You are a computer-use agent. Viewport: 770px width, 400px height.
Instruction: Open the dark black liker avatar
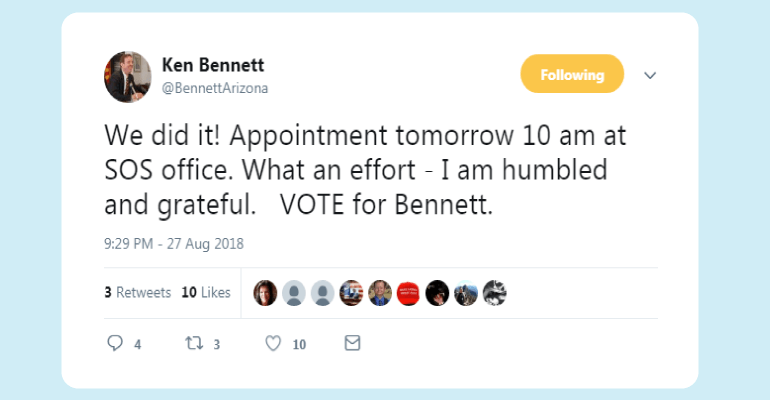click(x=437, y=293)
